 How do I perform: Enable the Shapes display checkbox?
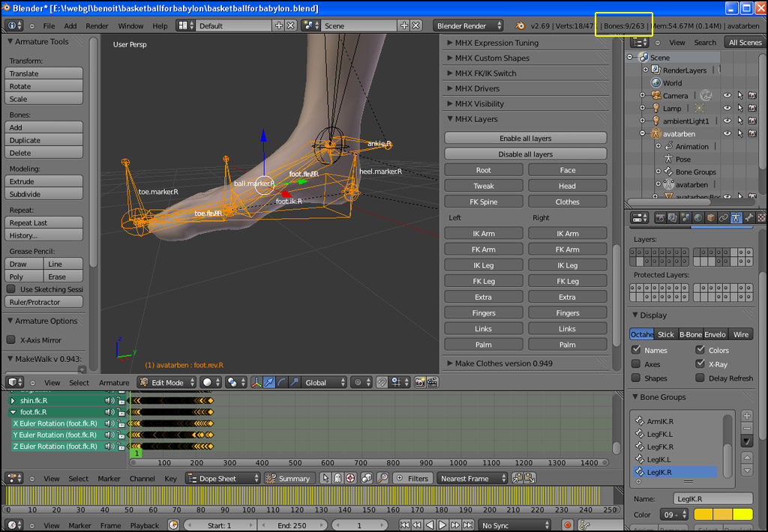636,378
